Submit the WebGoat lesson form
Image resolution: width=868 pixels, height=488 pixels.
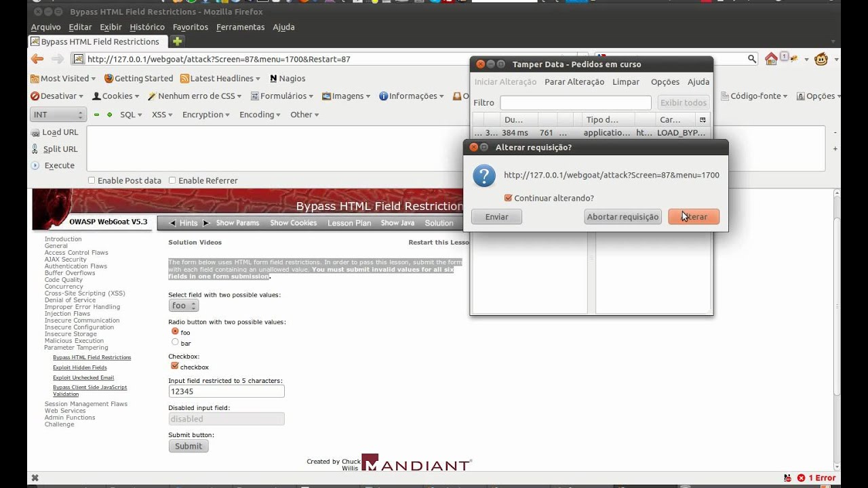pyautogui.click(x=189, y=446)
